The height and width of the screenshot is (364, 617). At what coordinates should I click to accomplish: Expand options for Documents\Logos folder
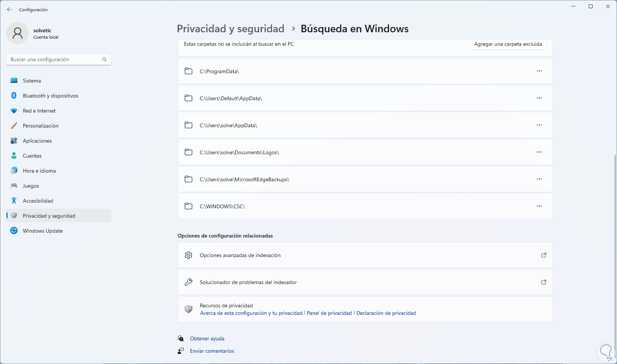coord(539,152)
